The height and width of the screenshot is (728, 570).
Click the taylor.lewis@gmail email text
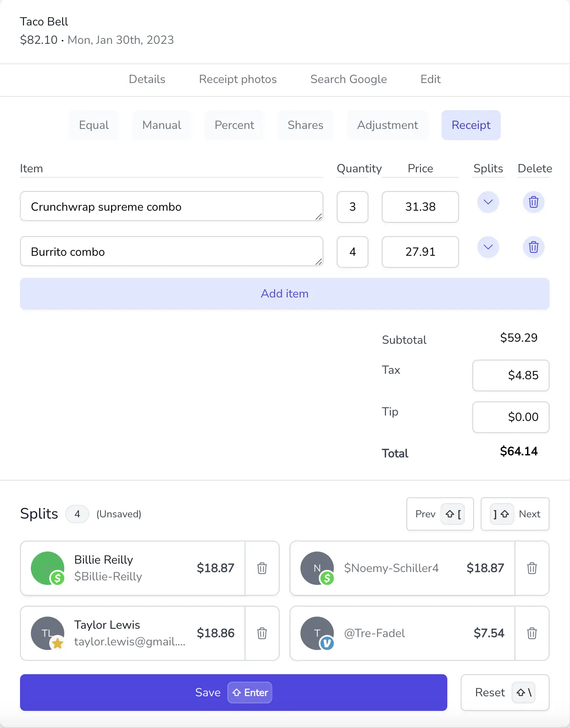(x=130, y=642)
